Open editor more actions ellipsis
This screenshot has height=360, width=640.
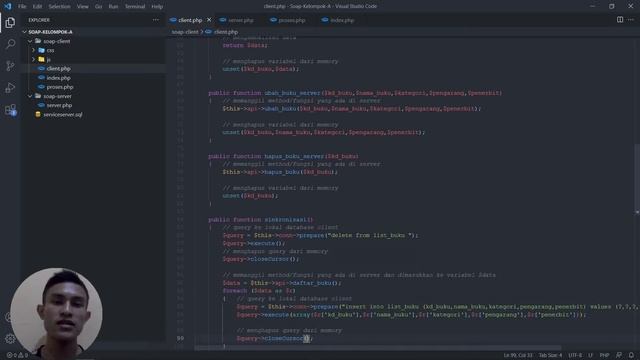[x=631, y=20]
